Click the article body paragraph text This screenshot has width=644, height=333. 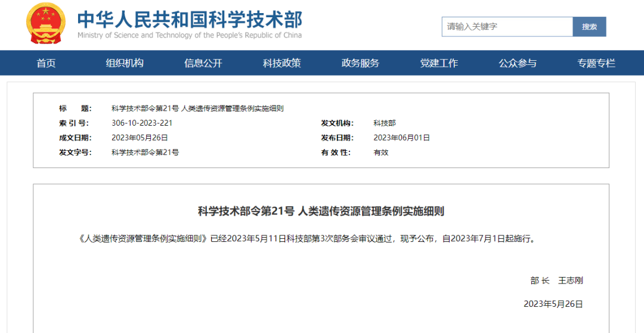[307, 239]
